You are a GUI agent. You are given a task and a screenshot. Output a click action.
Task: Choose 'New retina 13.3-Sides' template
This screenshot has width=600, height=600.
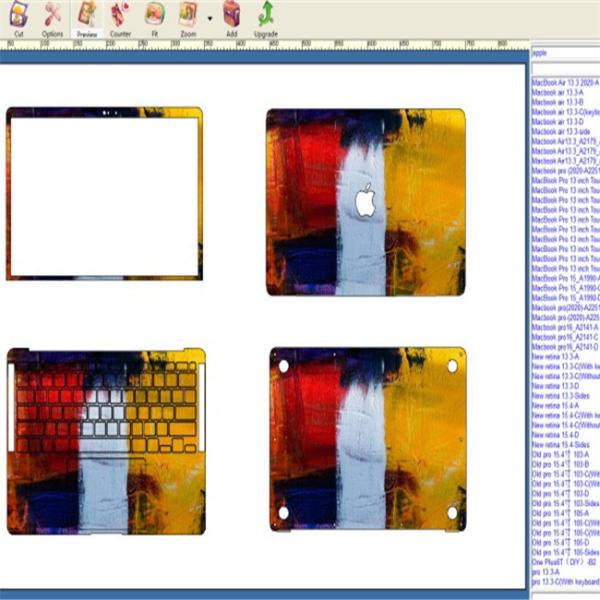coord(560,396)
